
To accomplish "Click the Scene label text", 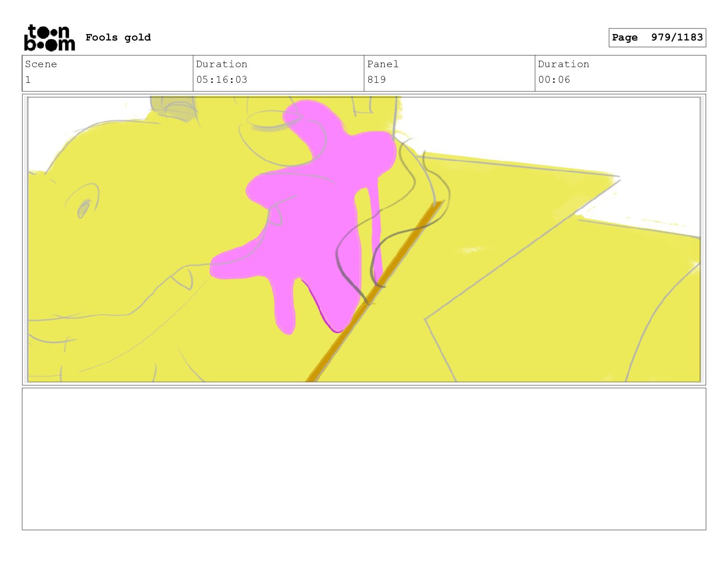I will (x=41, y=64).
